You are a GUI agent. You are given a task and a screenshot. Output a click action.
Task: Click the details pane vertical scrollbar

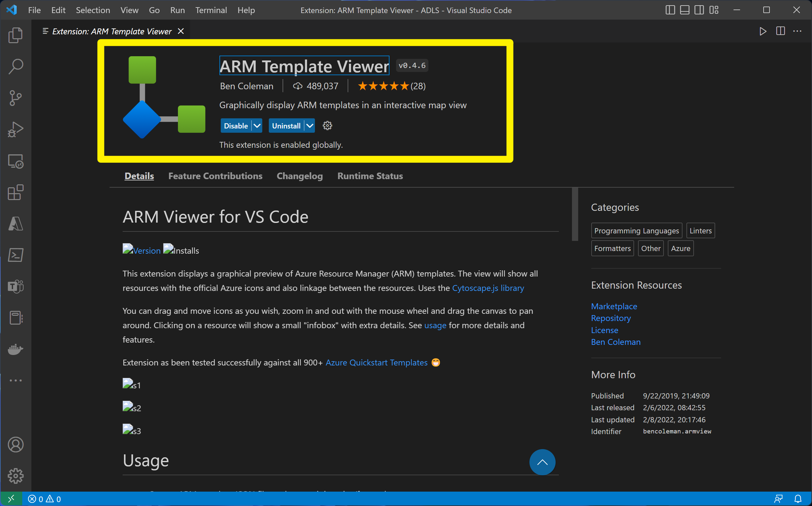[575, 214]
